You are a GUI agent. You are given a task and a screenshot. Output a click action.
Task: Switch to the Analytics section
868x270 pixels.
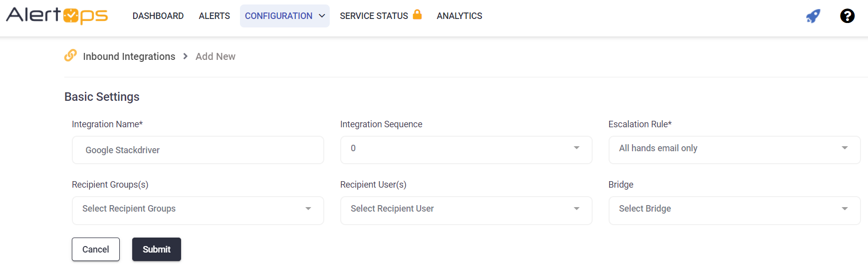pos(459,16)
